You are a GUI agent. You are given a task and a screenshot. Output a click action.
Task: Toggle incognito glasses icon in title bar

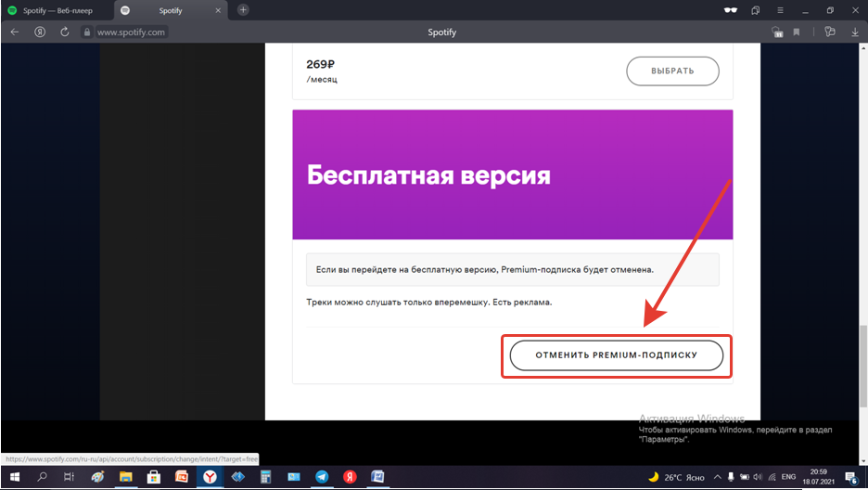pyautogui.click(x=731, y=10)
